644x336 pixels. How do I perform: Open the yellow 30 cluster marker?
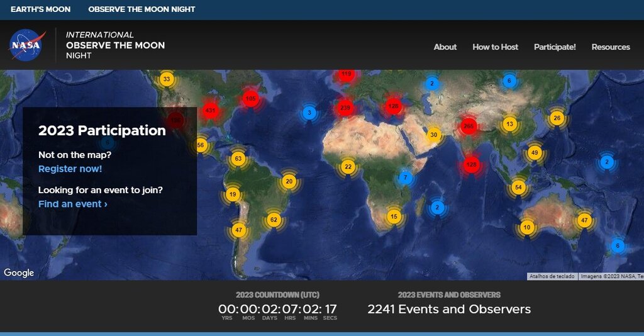coord(433,135)
